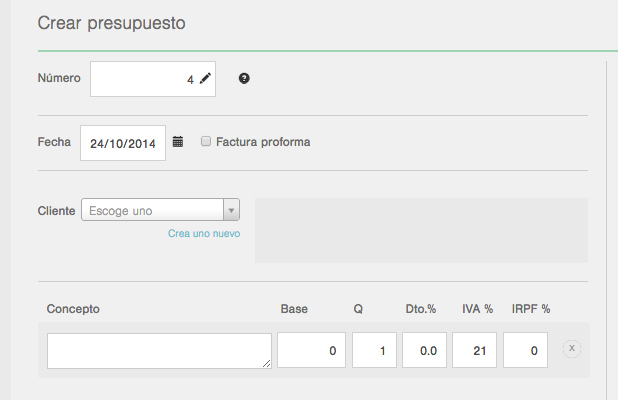Image resolution: width=618 pixels, height=400 pixels.
Task: Click the 'Crea uno nuevo' link
Action: pyautogui.click(x=204, y=234)
